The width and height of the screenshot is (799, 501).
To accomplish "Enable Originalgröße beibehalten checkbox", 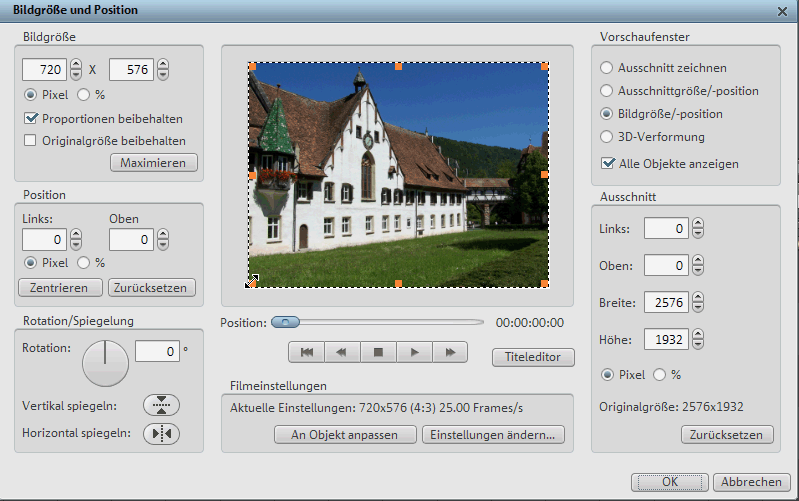I will click(x=30, y=140).
